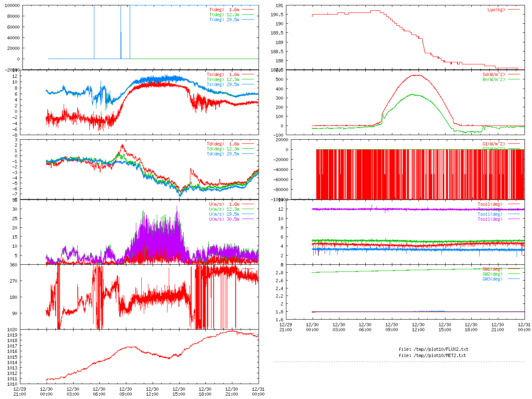Screen dimensions: 532x399
Task: Select the G1(W/m^2) legend label
Action: (x=493, y=144)
